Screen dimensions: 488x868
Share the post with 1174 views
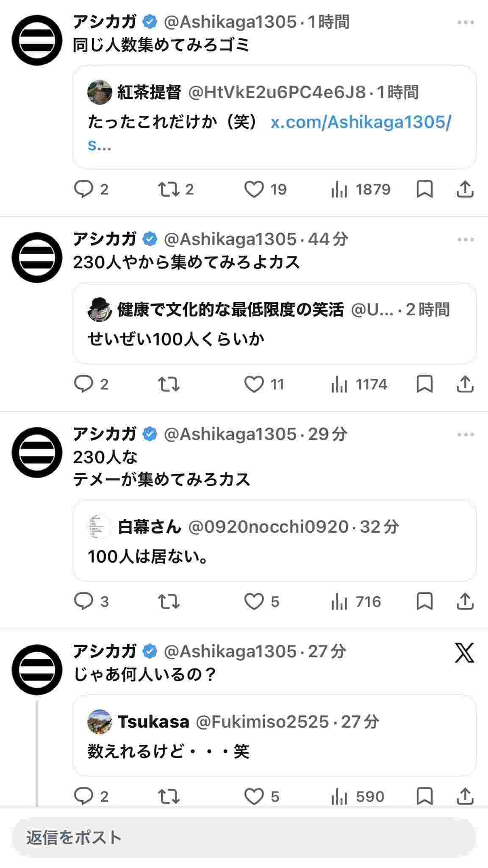click(x=465, y=384)
